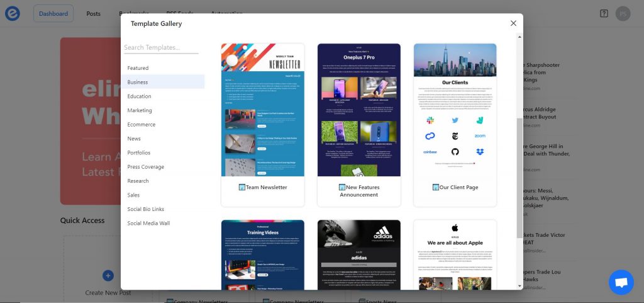The width and height of the screenshot is (644, 303).
Task: Click the Search Templates input field
Action: pos(161,48)
